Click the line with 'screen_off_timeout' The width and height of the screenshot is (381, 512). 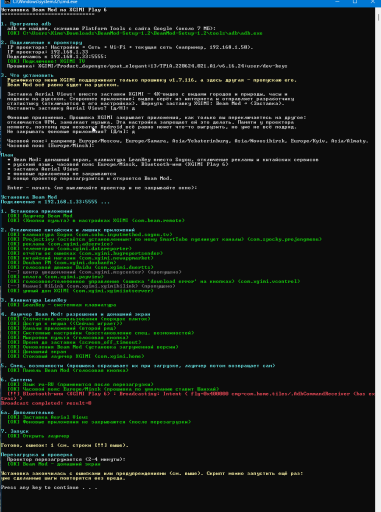click(x=74, y=342)
